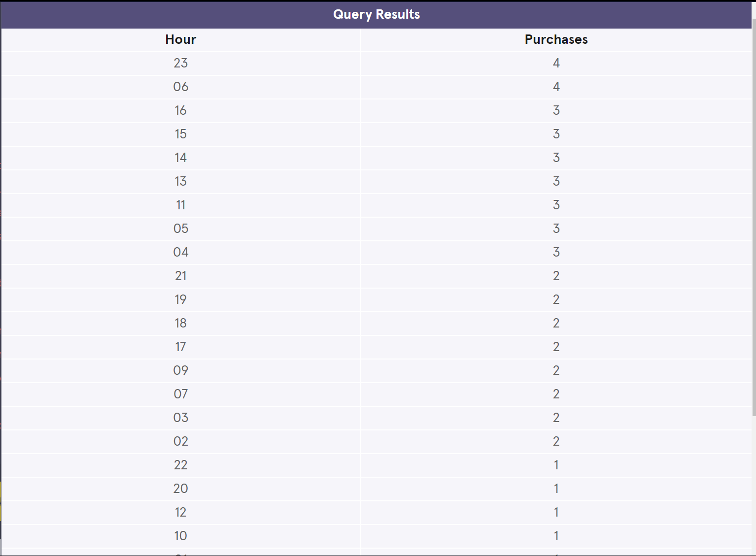Click the Query Results title bar
The image size is (756, 556).
coord(377,15)
